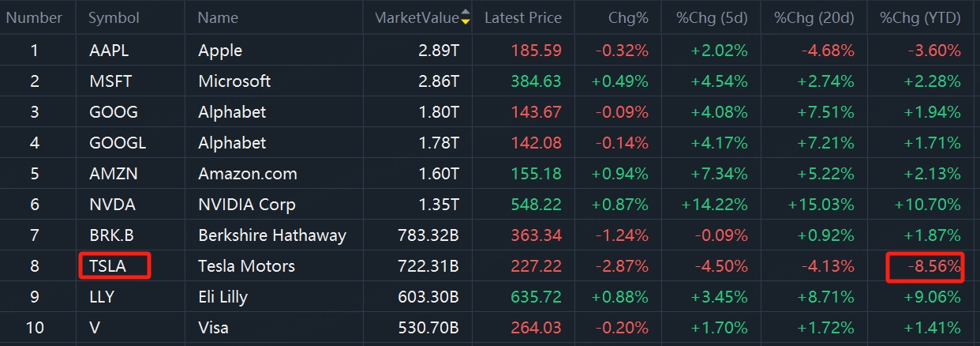The height and width of the screenshot is (346, 980).
Task: Click the 155.18 latest price
Action: (x=537, y=174)
